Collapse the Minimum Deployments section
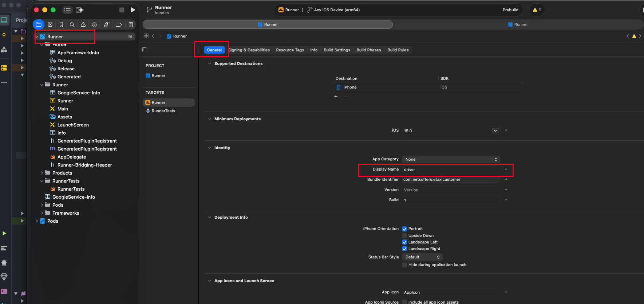 click(209, 119)
